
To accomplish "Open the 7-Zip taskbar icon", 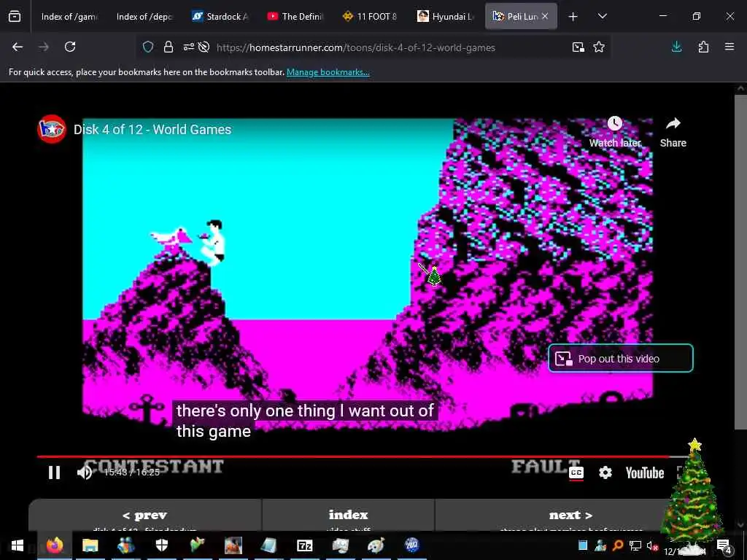I will [x=304, y=545].
